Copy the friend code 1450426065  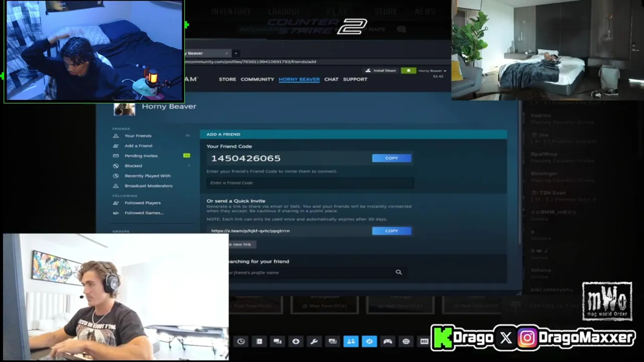tap(391, 158)
